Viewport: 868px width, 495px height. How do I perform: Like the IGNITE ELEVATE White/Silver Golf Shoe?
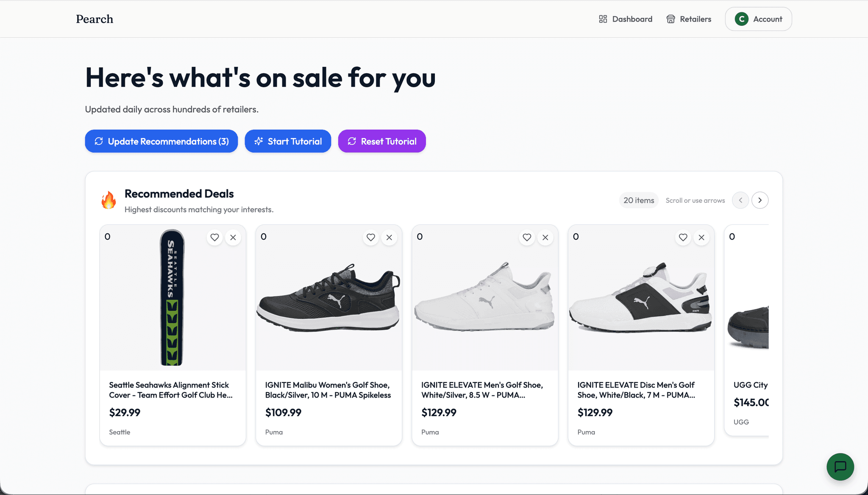point(527,237)
